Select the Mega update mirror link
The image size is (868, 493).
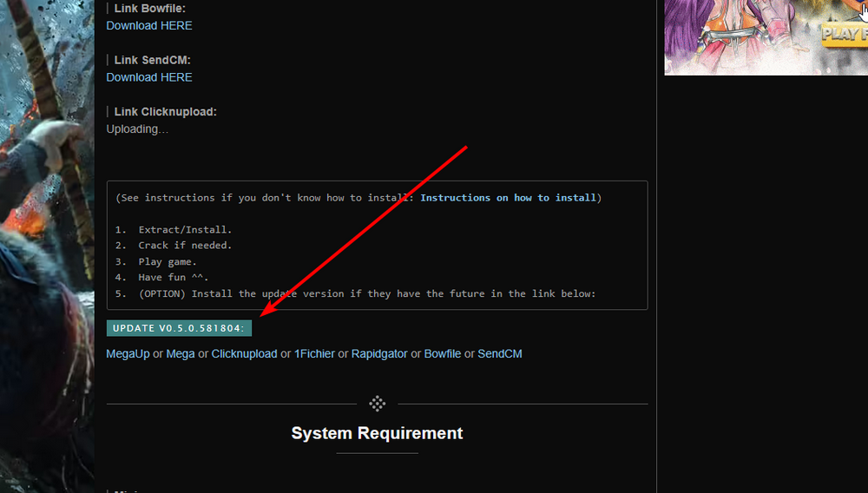pos(181,354)
